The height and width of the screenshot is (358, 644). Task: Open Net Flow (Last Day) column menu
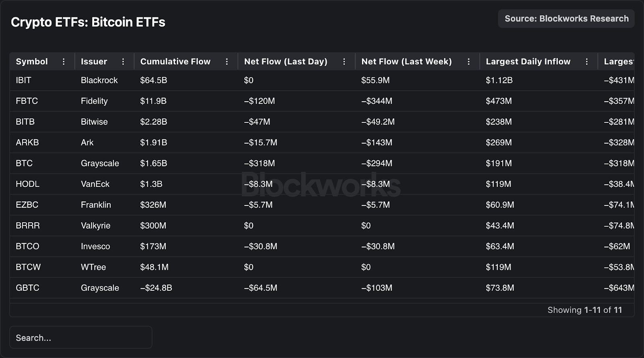(344, 62)
